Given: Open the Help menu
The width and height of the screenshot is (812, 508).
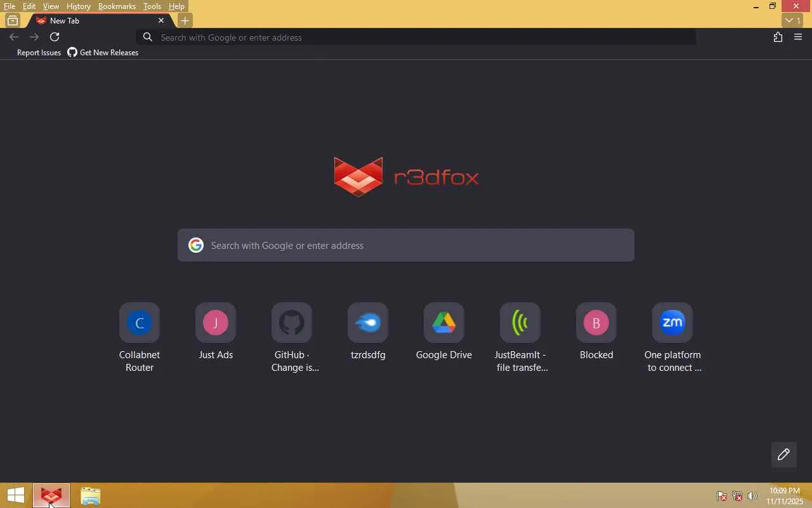Looking at the screenshot, I should click(177, 6).
